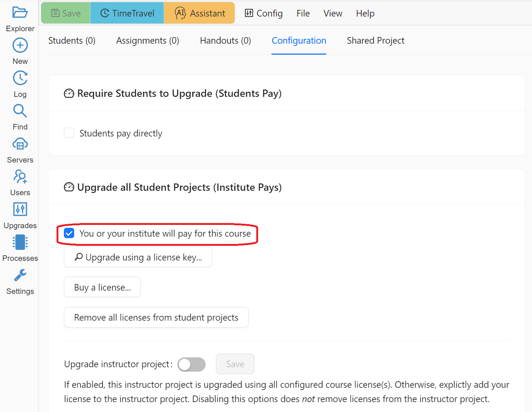
Task: Enable the Students pay directly checkbox
Action: pyautogui.click(x=69, y=133)
